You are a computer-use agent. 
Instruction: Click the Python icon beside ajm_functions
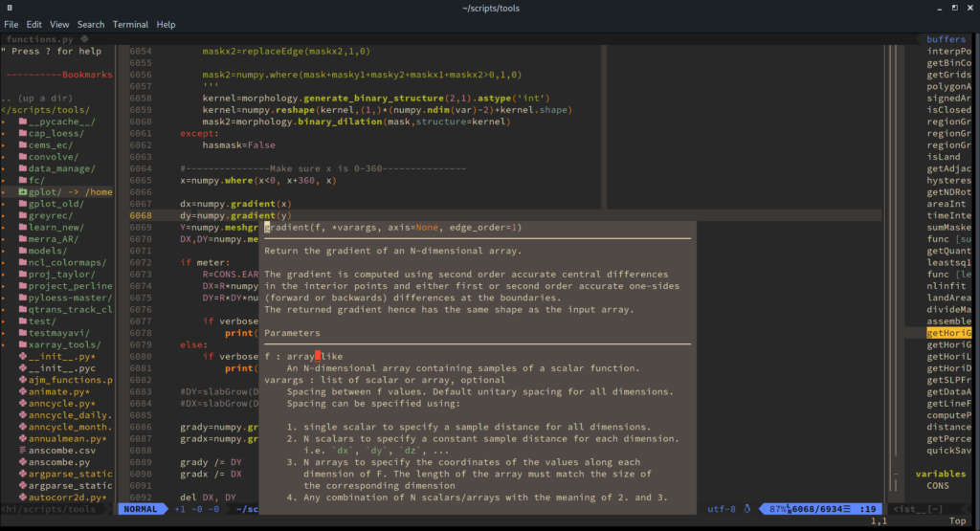[23, 380]
